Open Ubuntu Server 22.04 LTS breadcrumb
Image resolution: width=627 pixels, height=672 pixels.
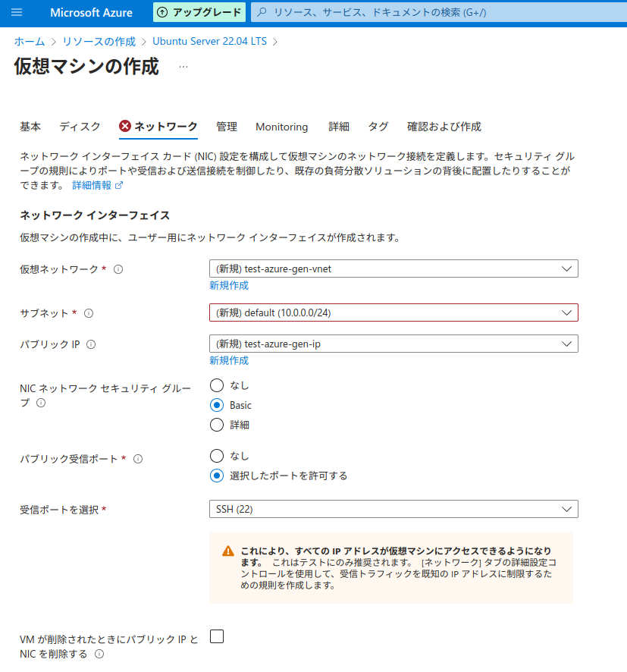click(209, 42)
